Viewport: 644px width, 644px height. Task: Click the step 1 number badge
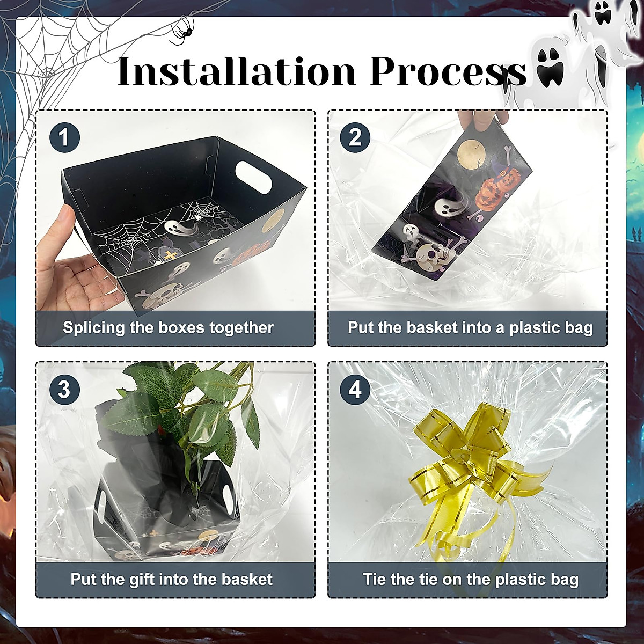tap(64, 137)
